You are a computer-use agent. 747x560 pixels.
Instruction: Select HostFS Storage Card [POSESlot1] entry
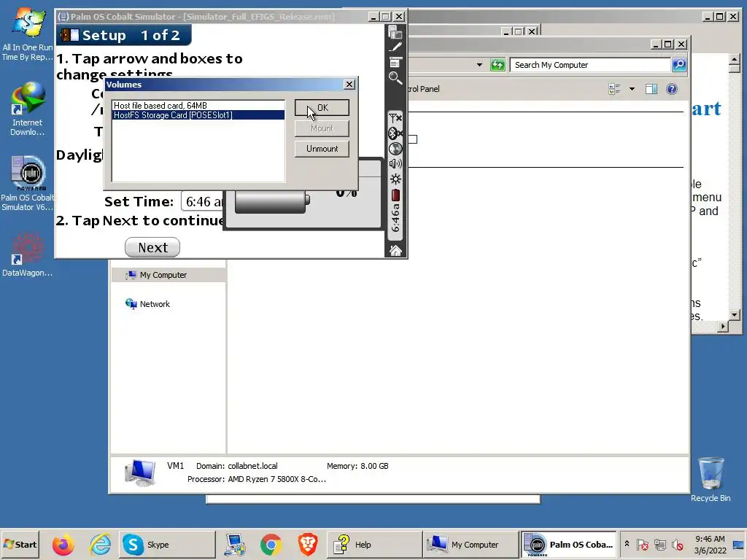(198, 115)
